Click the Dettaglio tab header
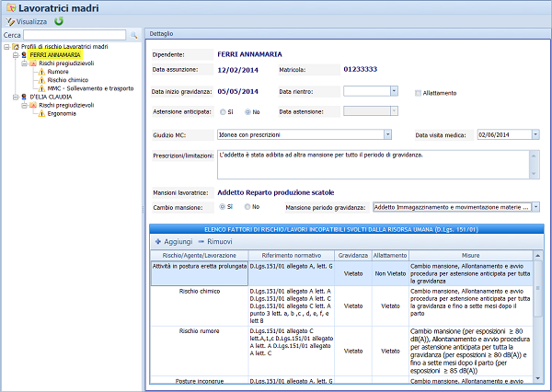 (162, 33)
